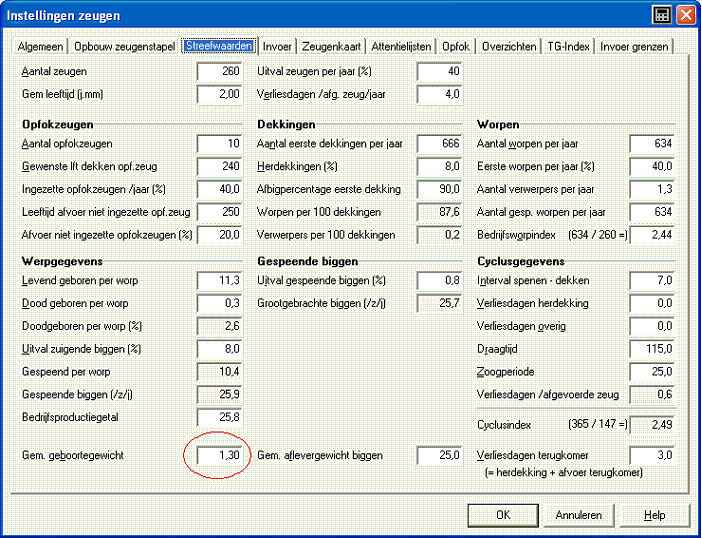The image size is (702, 538).
Task: Click the Worpen section heading
Action: click(x=498, y=124)
